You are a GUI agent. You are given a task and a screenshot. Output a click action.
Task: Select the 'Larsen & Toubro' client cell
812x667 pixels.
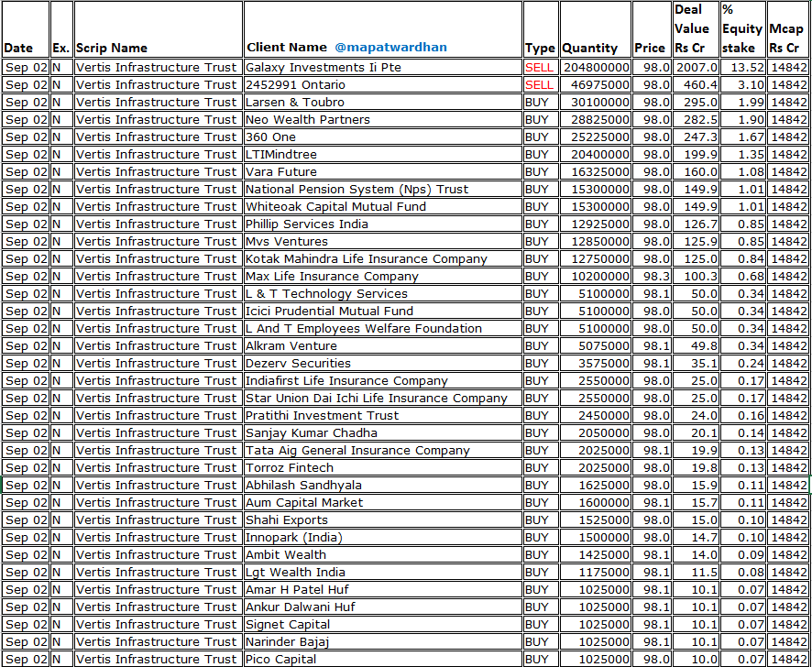pos(383,102)
